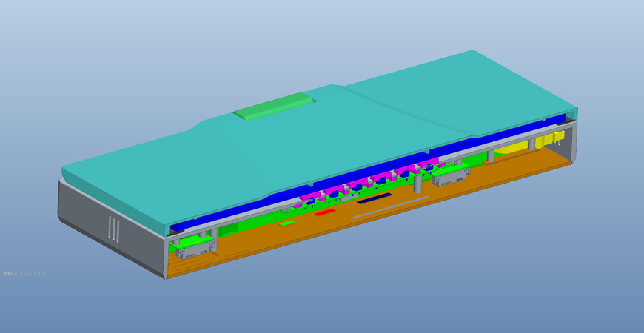Select the dark navy rectangle on the orange board
The width and height of the screenshot is (644, 333).
point(374,197)
